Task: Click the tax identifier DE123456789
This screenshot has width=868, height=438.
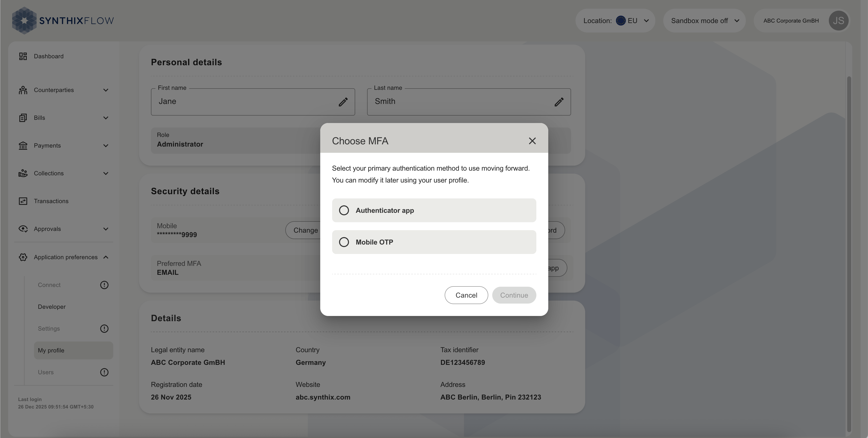Action: click(462, 362)
